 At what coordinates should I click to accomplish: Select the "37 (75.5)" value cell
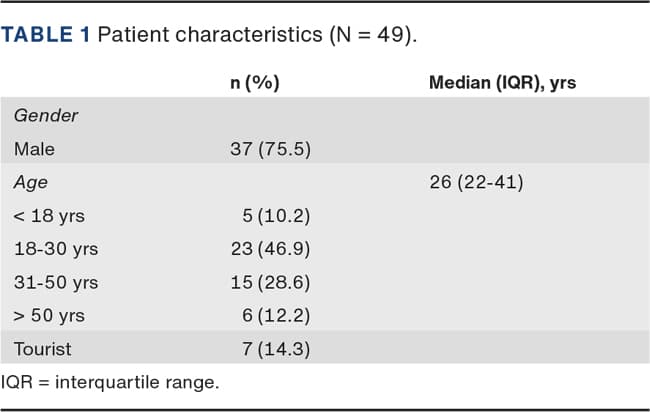(x=270, y=149)
